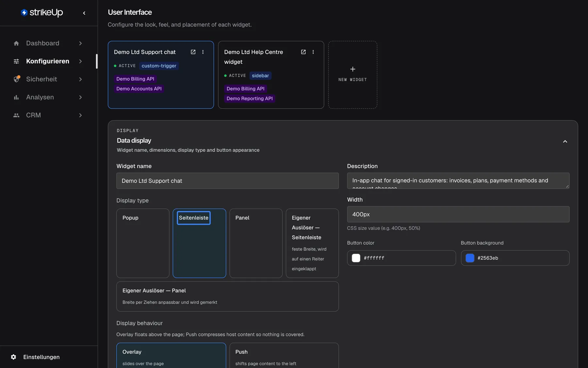588x368 pixels.
Task: Collapse the sidebar with the back chevron
Action: click(84, 13)
